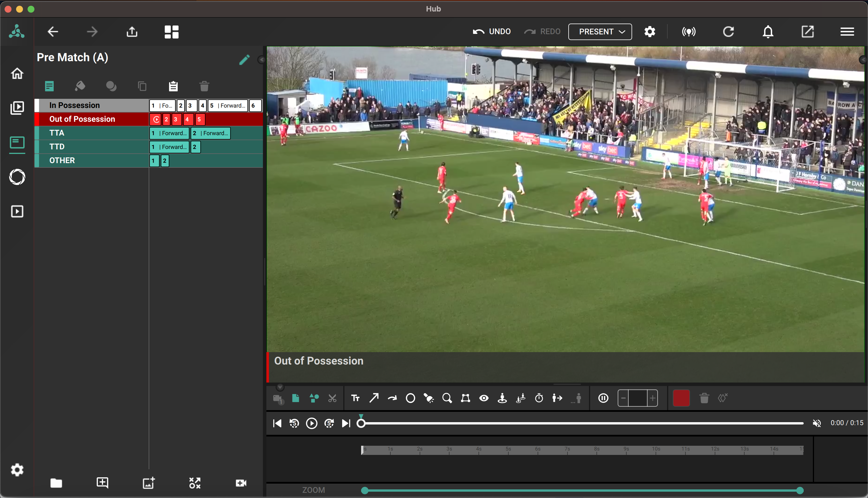Screen dimensions: 868x498
Task: Click the pause-point circle icon
Action: coord(603,398)
